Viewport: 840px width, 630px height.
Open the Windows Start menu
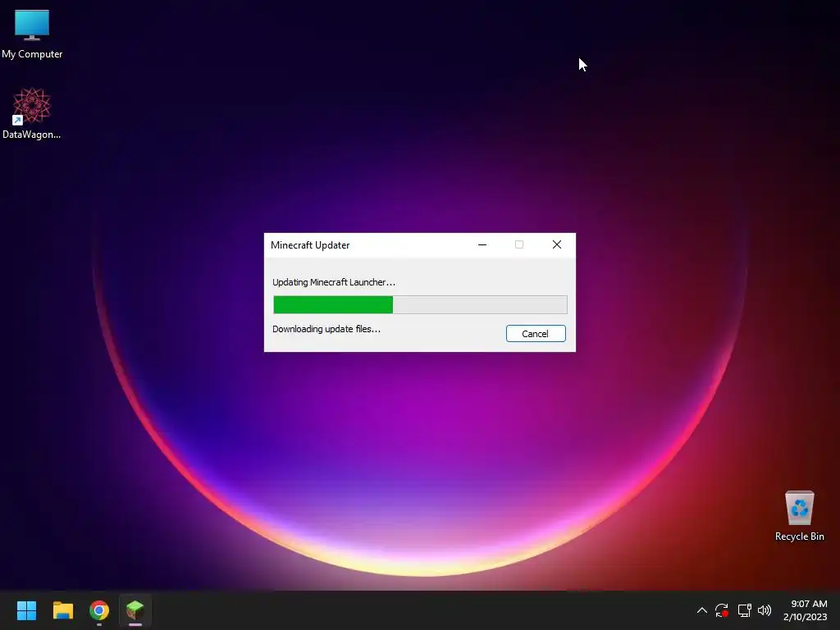pyautogui.click(x=26, y=610)
